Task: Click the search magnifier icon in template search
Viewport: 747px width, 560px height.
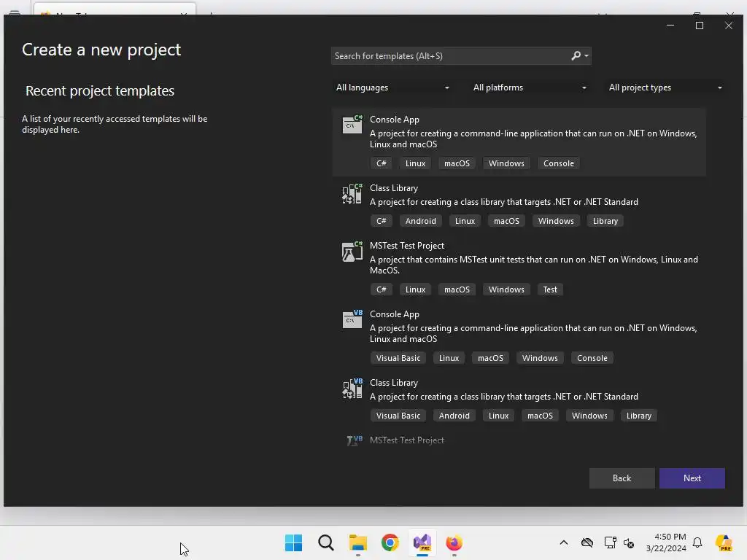Action: [576, 55]
